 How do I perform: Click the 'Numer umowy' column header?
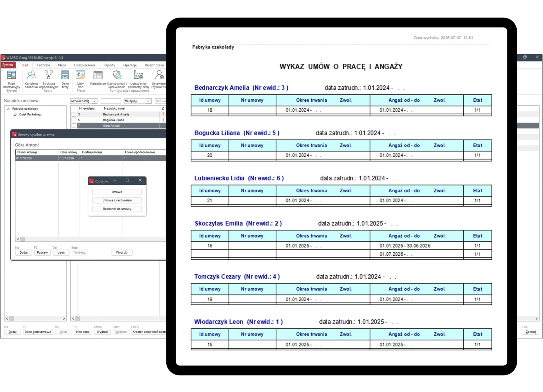[x=37, y=152]
